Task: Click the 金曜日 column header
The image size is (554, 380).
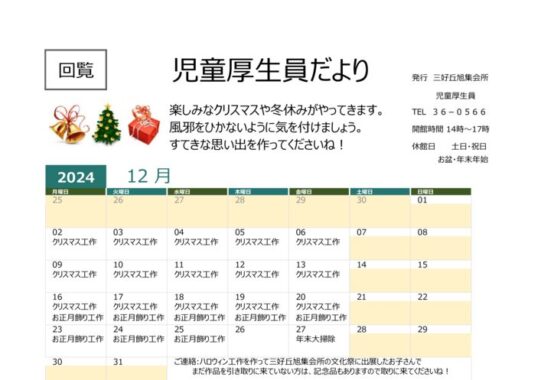Action: (x=319, y=192)
